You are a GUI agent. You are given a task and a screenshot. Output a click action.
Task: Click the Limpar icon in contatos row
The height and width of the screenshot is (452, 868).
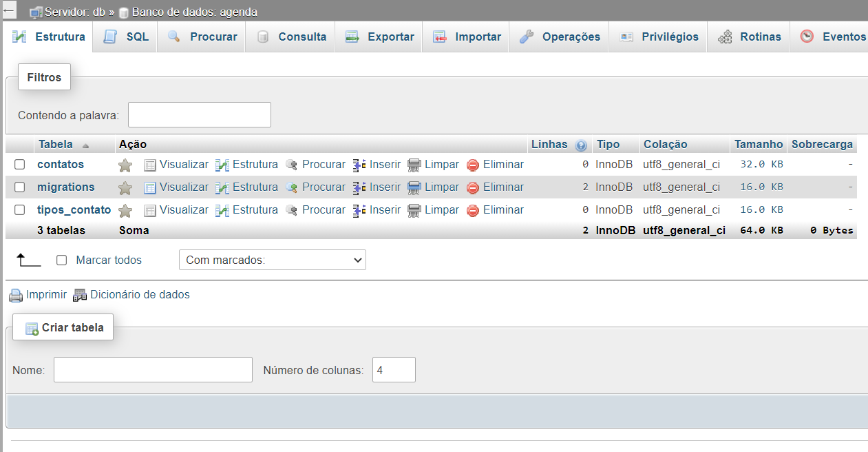coord(414,165)
